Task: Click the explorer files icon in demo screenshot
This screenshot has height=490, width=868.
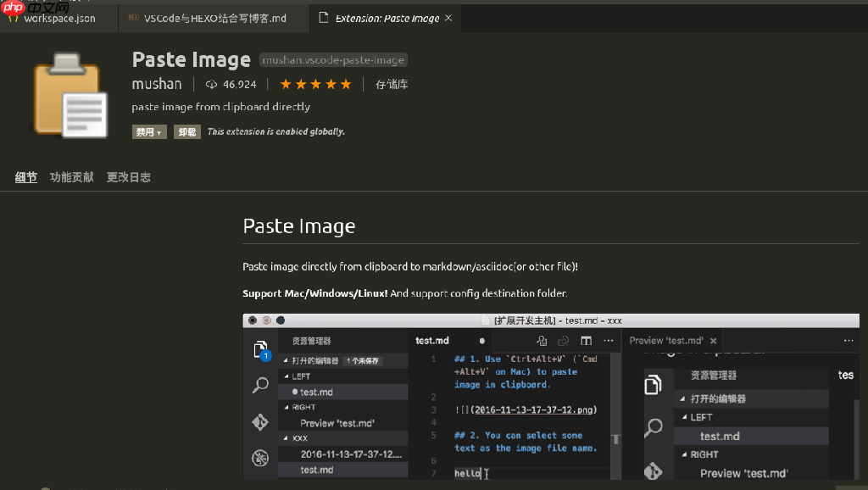Action: 261,349
